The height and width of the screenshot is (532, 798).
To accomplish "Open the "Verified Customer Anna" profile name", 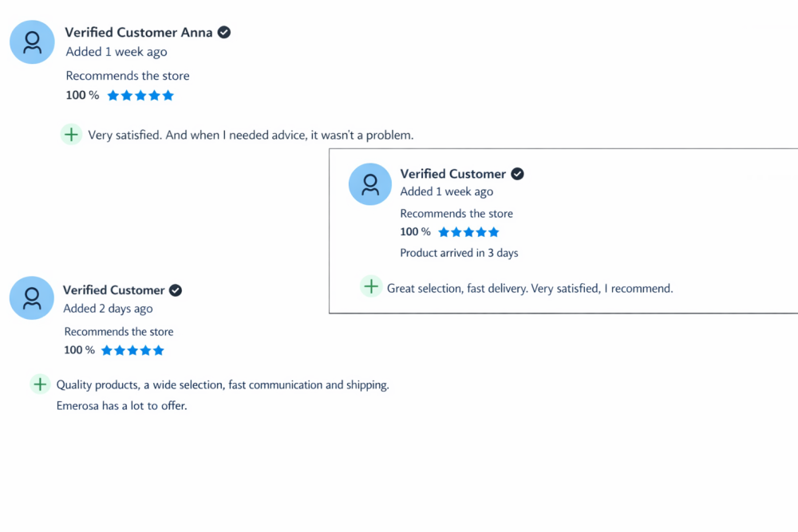I will point(139,33).
